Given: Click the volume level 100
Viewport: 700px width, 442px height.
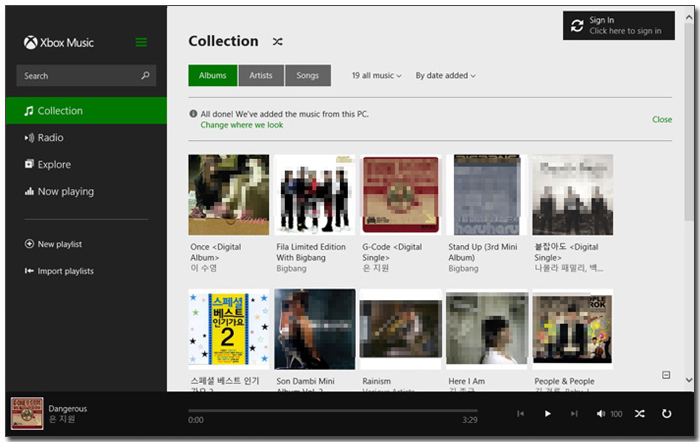Looking at the screenshot, I should click(x=616, y=414).
